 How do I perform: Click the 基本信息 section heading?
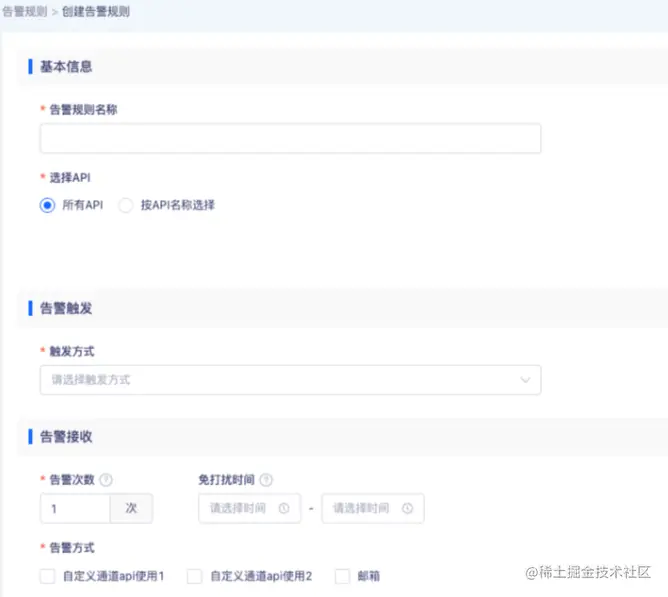pyautogui.click(x=66, y=66)
